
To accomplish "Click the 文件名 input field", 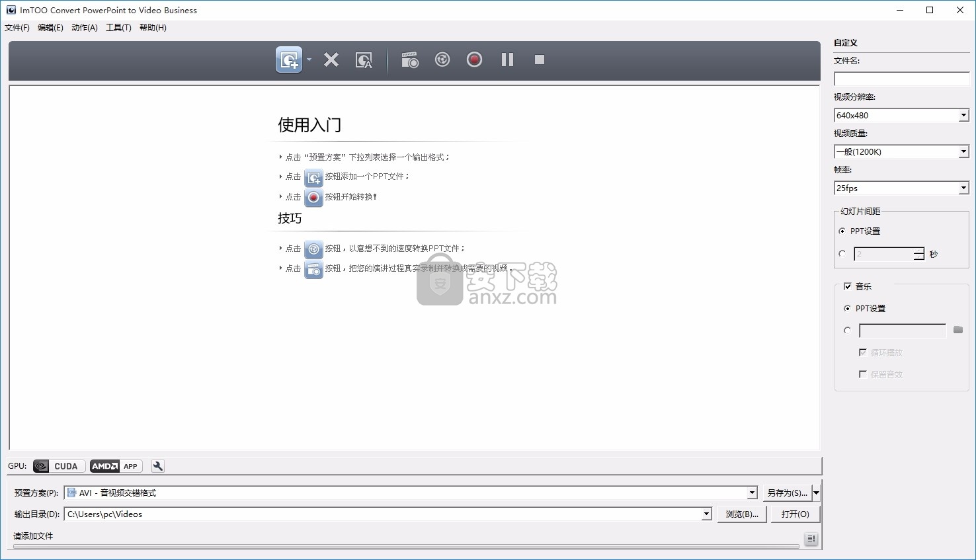I will tap(901, 79).
